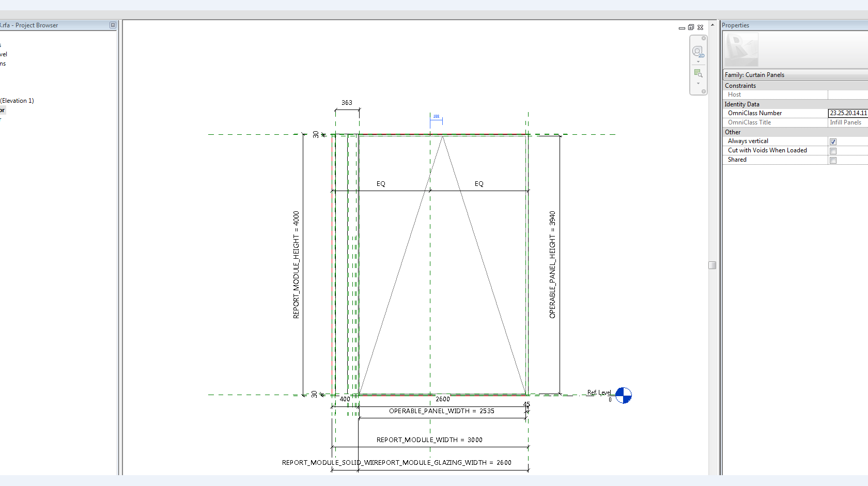
Task: Select the OmniClass Number label
Action: point(755,113)
